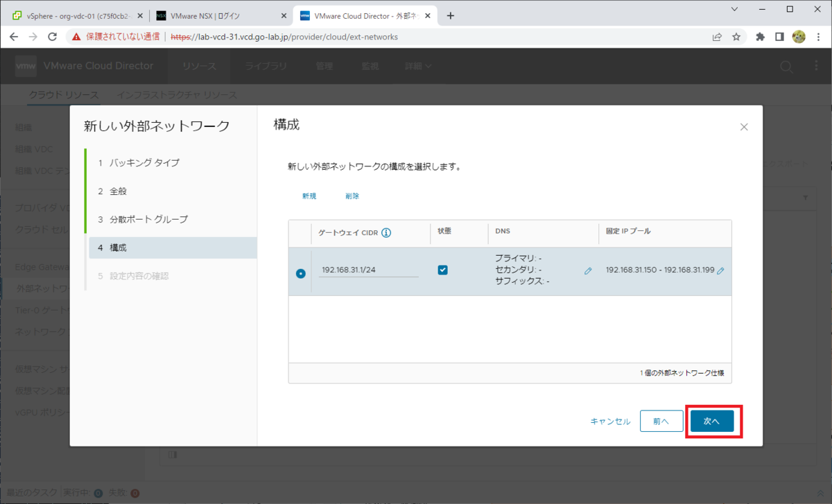Screen dimensions: 832x504
Task: Click the share page icon in address bar
Action: coord(717,37)
